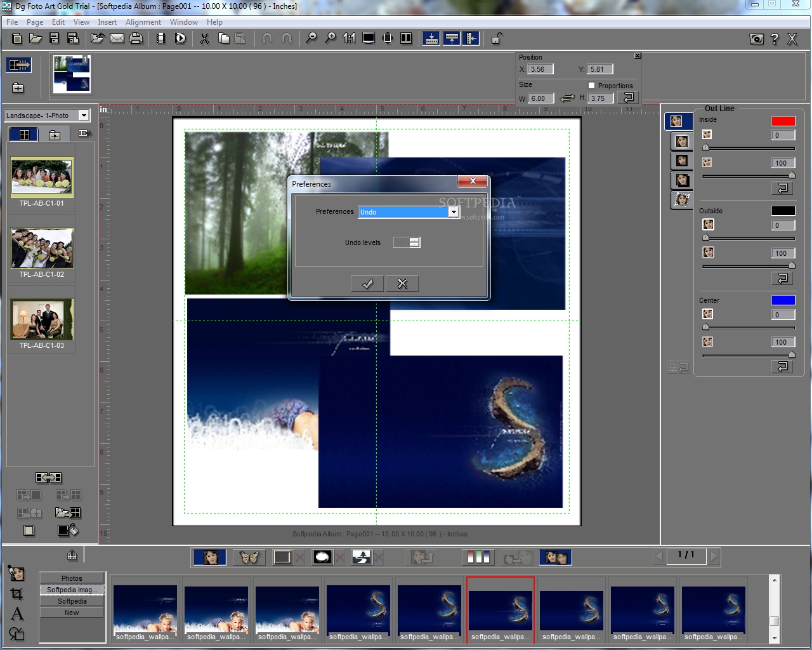Click the swap width and height icon
The height and width of the screenshot is (650, 812).
[x=567, y=98]
